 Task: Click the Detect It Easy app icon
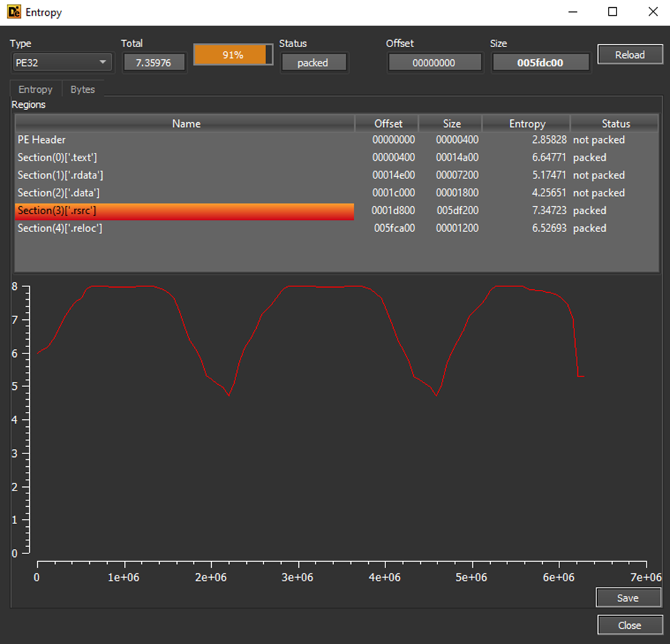coord(14,12)
